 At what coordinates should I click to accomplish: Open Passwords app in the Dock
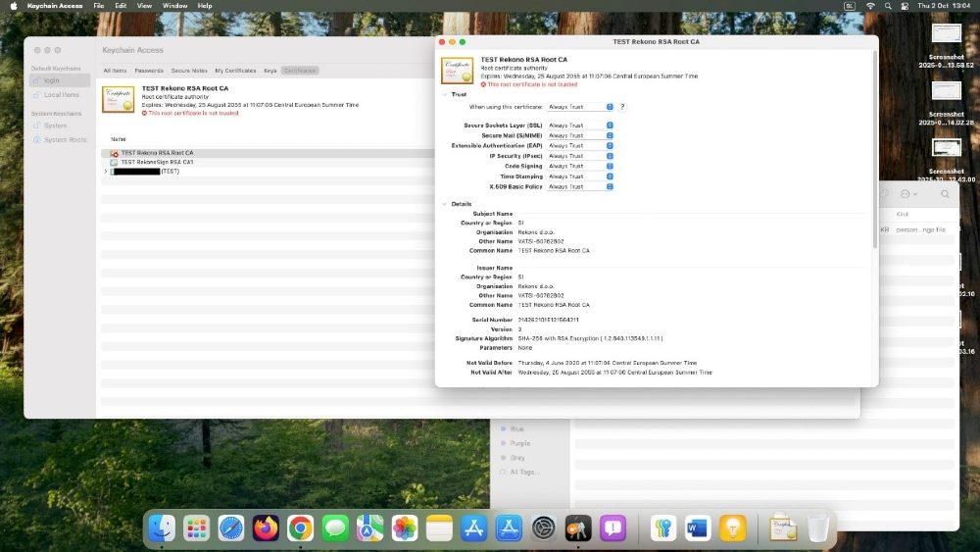click(663, 528)
